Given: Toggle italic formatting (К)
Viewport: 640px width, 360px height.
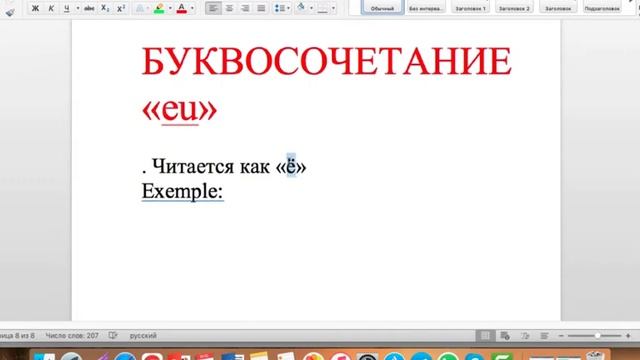Looking at the screenshot, I should [51, 8].
